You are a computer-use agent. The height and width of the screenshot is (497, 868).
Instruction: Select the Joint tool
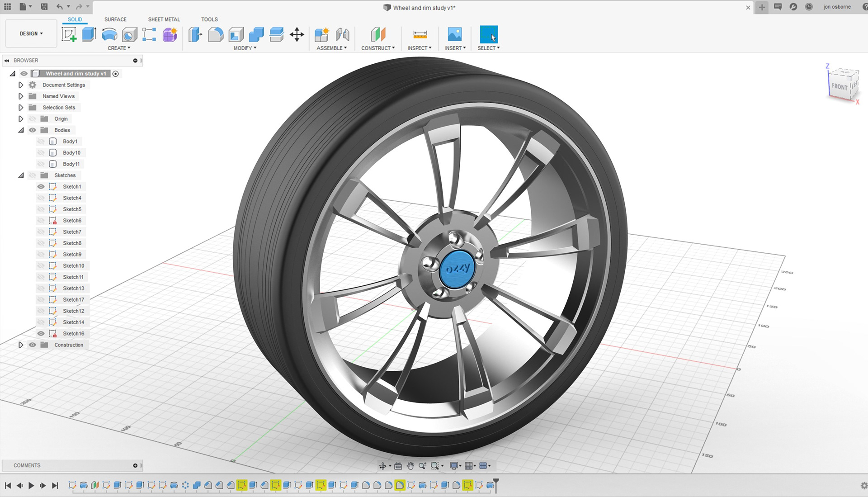point(342,34)
